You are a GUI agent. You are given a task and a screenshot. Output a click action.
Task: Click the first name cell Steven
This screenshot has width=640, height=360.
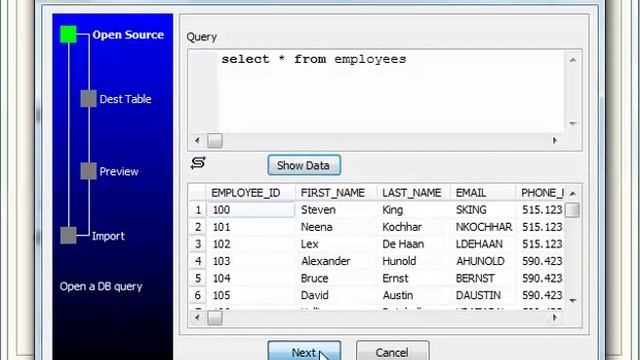point(336,210)
